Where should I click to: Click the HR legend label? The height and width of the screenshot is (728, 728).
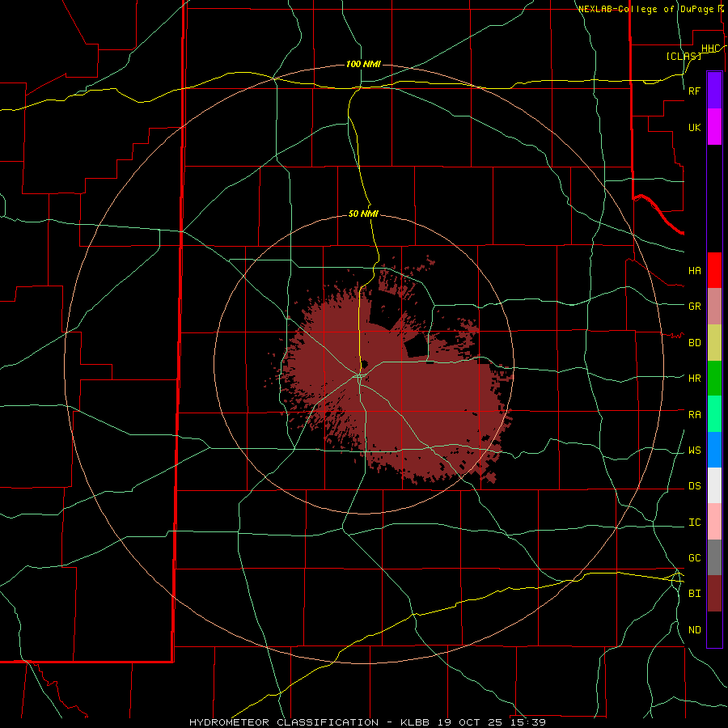pyautogui.click(x=695, y=379)
